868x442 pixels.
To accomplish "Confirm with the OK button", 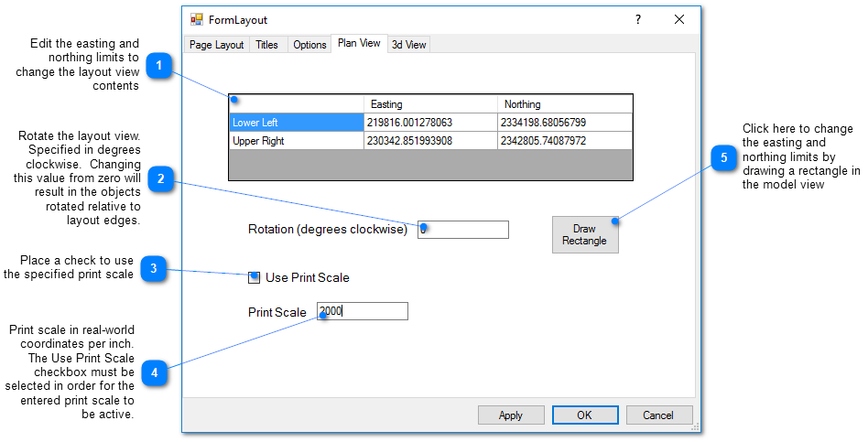I will 585,415.
